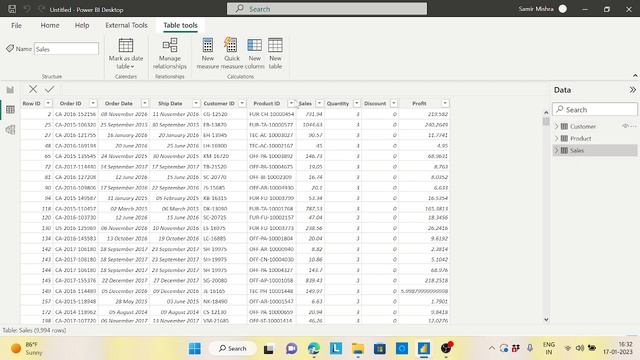
Task: Switch to Help ribbon tab
Action: pyautogui.click(x=82, y=25)
